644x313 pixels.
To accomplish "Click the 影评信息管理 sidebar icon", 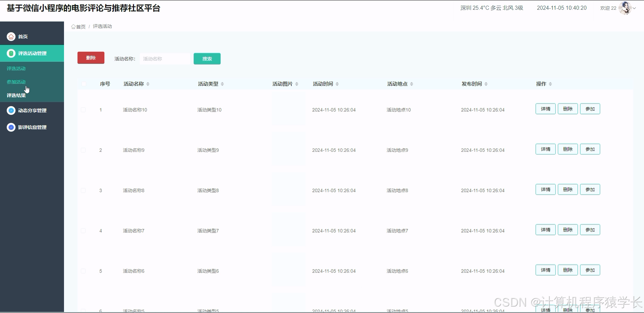I will point(11,127).
